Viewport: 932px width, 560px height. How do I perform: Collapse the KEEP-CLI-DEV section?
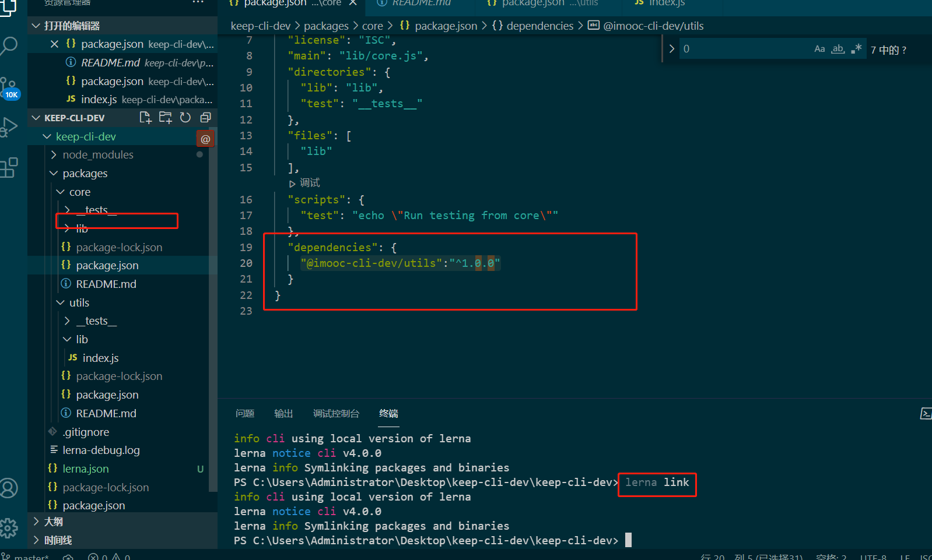(x=36, y=118)
